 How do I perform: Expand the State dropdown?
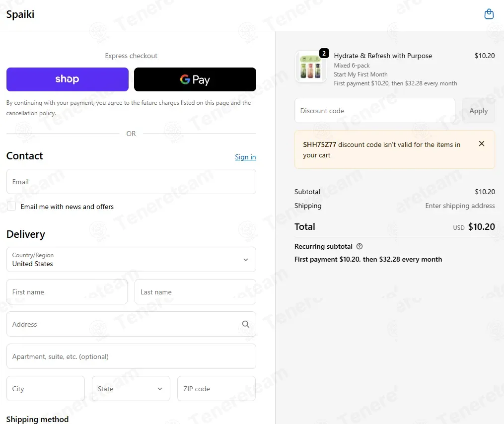click(x=131, y=389)
